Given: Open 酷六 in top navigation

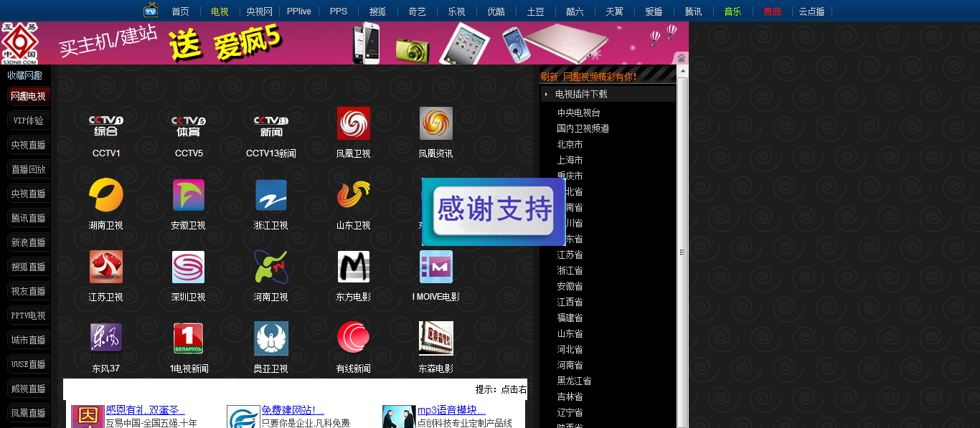Looking at the screenshot, I should pyautogui.click(x=575, y=11).
